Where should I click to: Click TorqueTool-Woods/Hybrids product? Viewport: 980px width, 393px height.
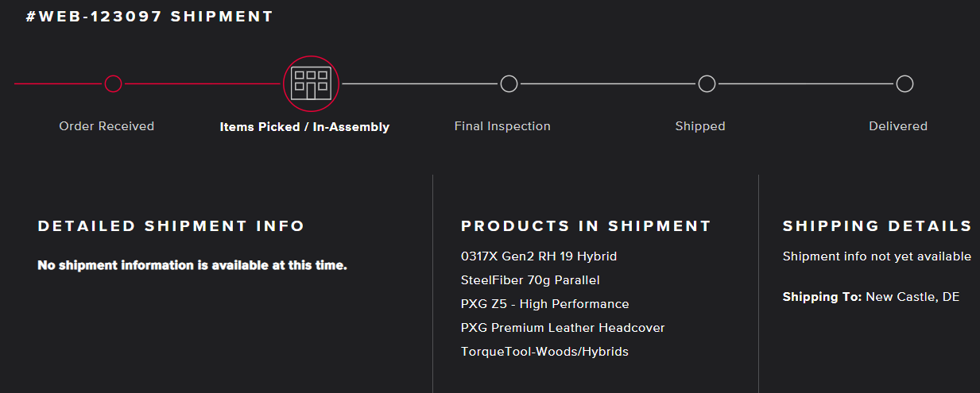coord(544,352)
